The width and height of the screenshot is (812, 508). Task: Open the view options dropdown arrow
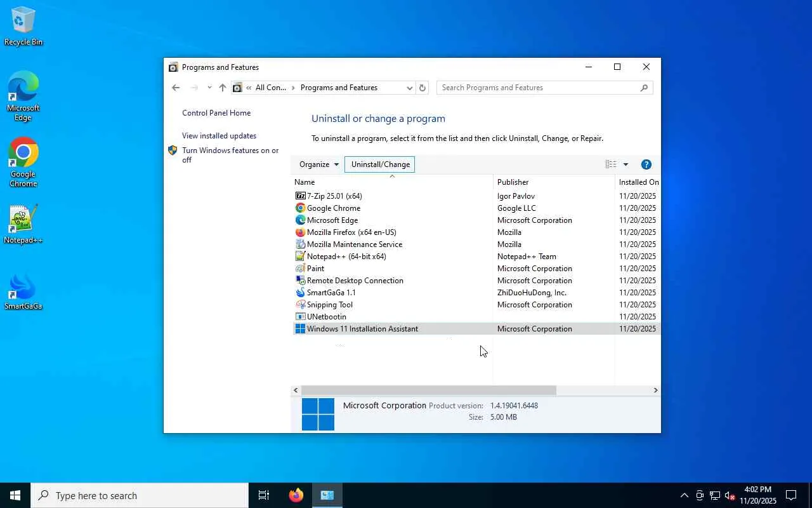625,164
